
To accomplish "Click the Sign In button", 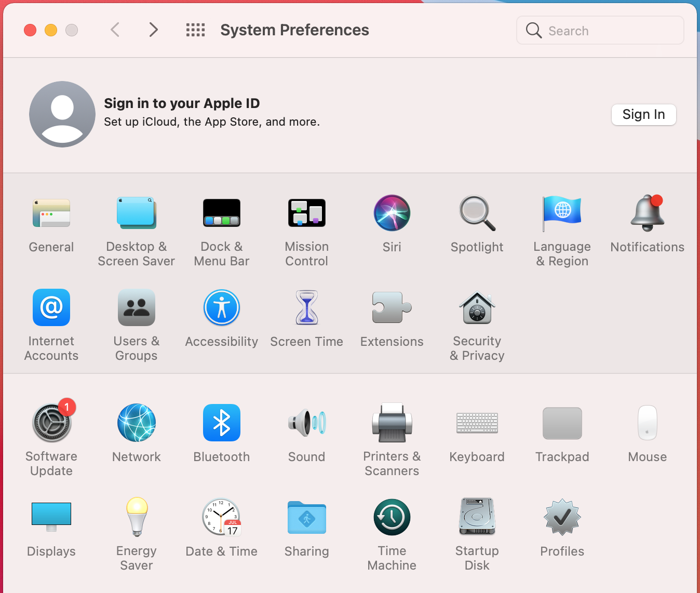I will (643, 115).
